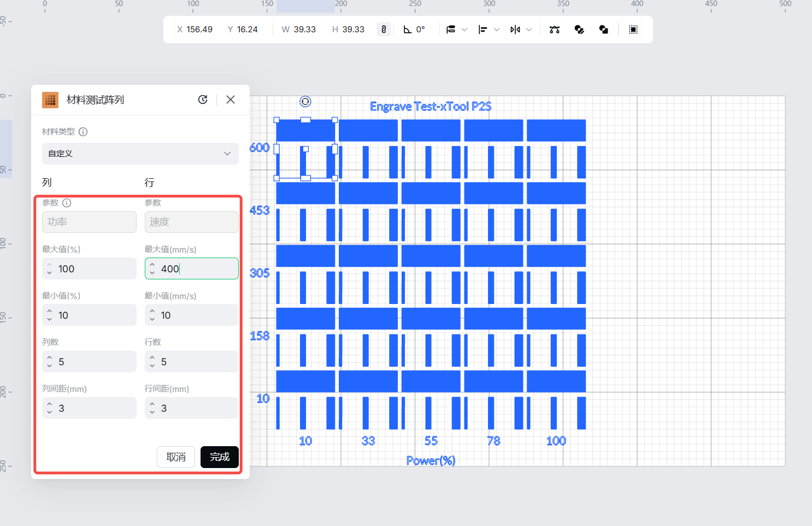Click the 列数 column count stepper
Viewport: 812px width, 526px height.
click(50, 362)
